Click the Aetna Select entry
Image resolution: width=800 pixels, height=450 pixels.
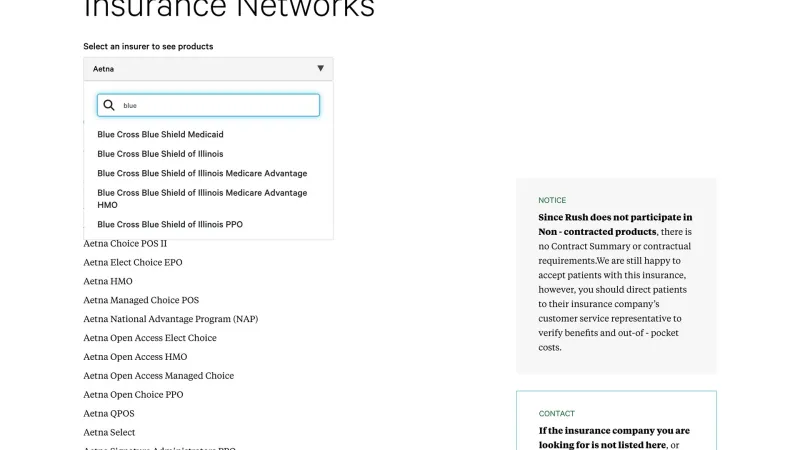[x=109, y=432]
